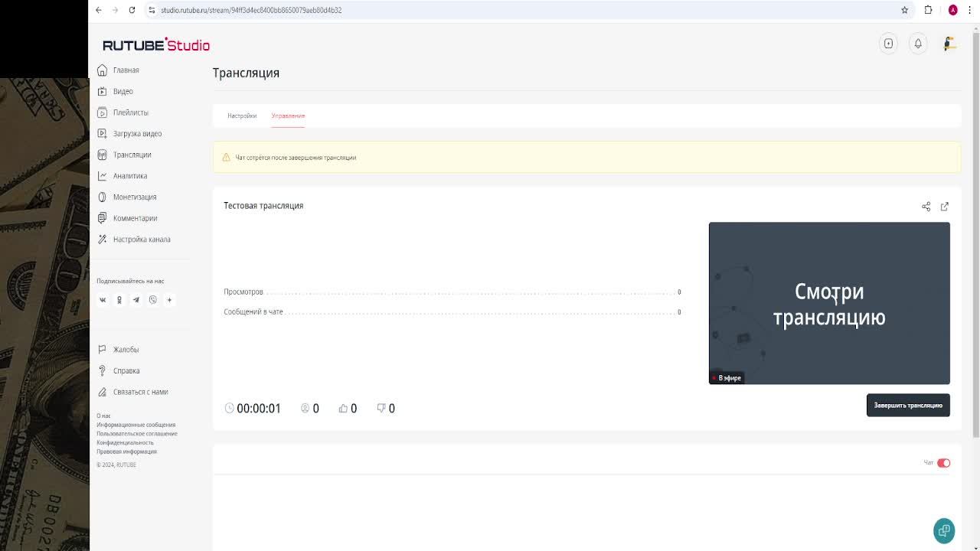Click the Чат сотрётся после завершения notice text
Viewport: 980px width, 551px height.
point(296,158)
